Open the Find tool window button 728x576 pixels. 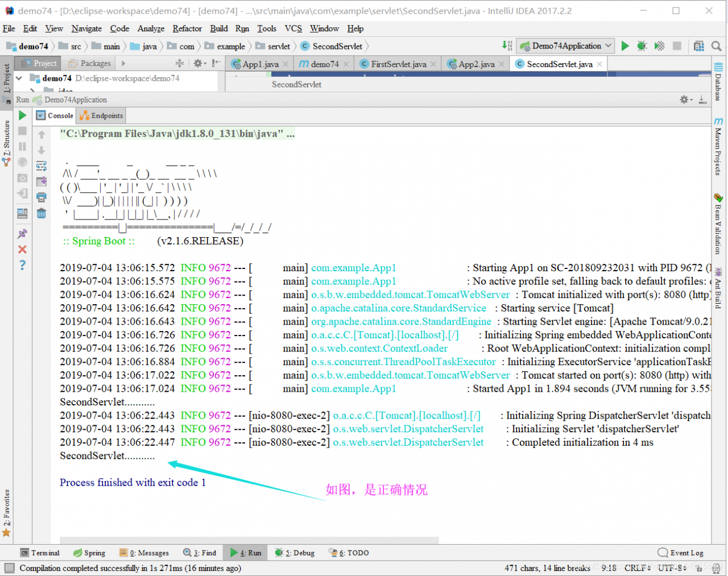point(200,553)
